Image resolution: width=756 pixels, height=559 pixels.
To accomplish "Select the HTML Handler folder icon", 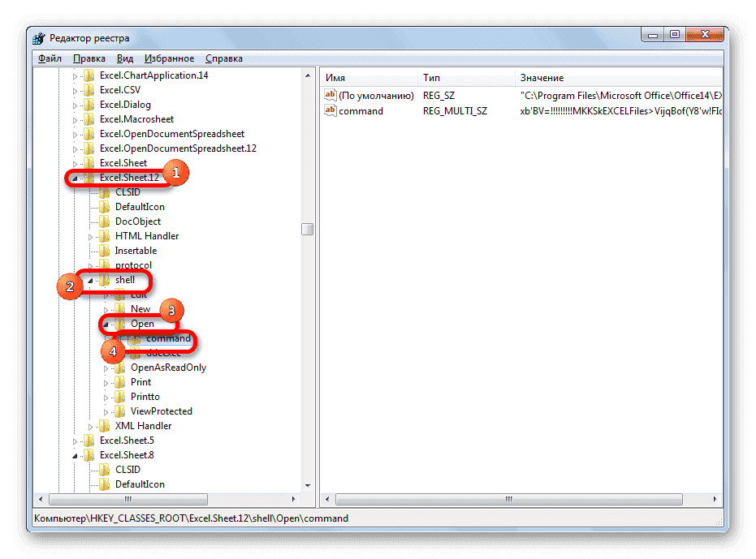I will (105, 235).
